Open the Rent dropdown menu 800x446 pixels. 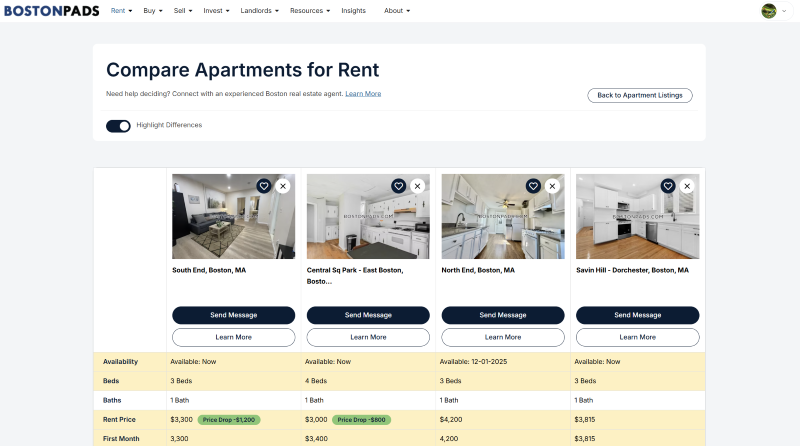(x=121, y=11)
